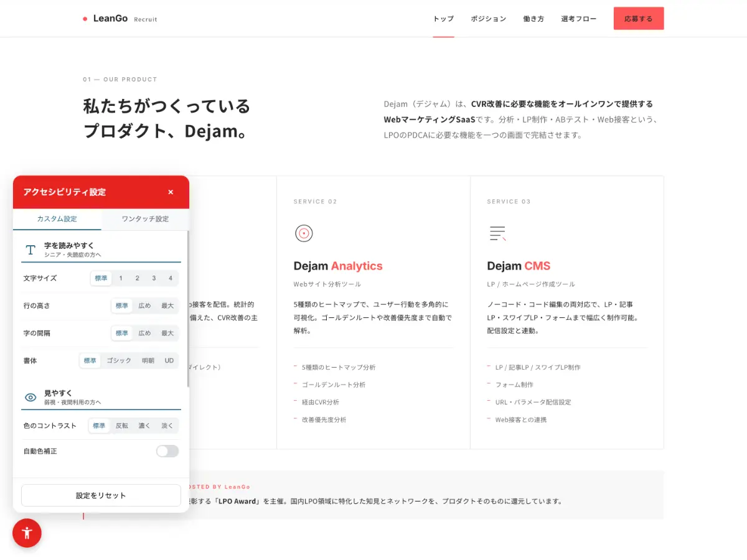This screenshot has width=747, height=560.
Task: Click ゴールデンルート分析 list item
Action: pyautogui.click(x=334, y=385)
